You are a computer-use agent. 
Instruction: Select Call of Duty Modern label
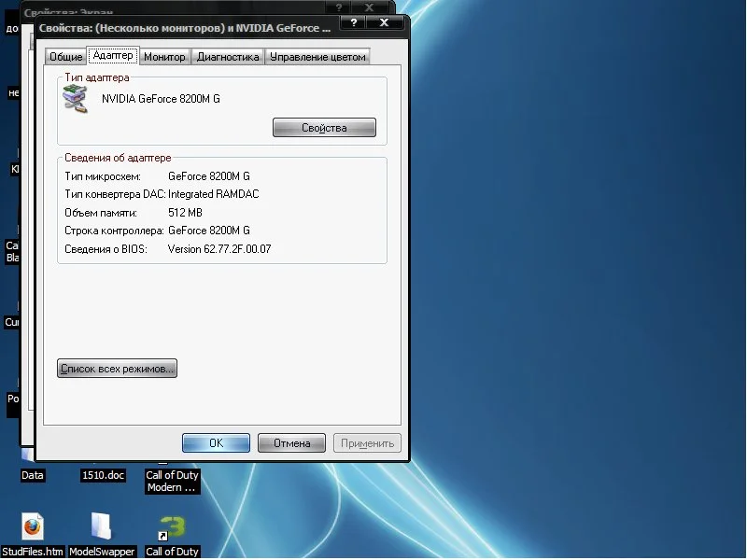click(172, 481)
